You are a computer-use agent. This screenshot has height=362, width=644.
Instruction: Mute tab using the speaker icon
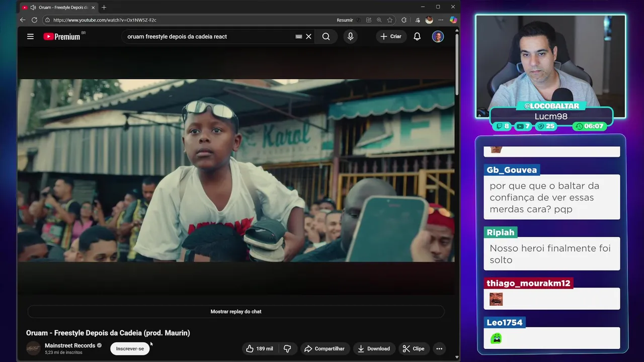pos(33,8)
